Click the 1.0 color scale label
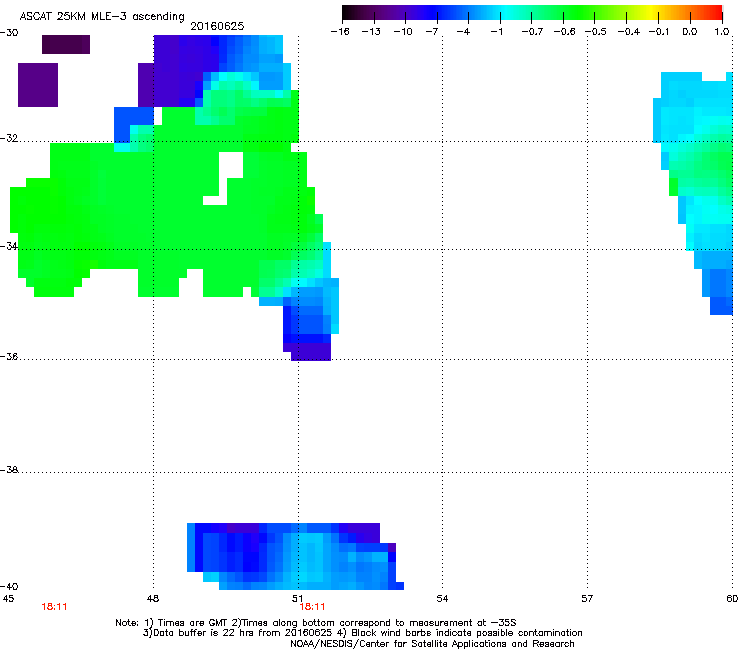 tap(722, 32)
